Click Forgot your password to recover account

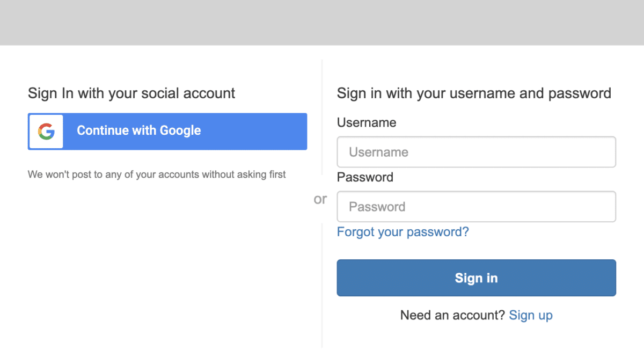[402, 232]
